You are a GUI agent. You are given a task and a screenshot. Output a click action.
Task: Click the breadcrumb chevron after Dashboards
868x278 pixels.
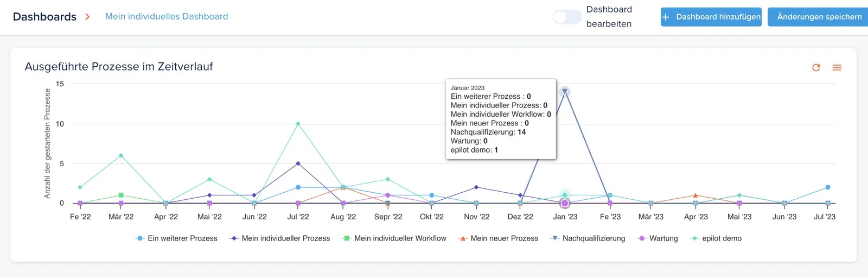(87, 17)
